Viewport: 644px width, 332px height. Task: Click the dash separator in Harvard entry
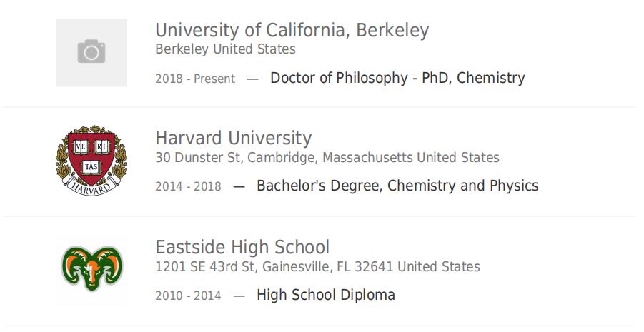click(239, 187)
